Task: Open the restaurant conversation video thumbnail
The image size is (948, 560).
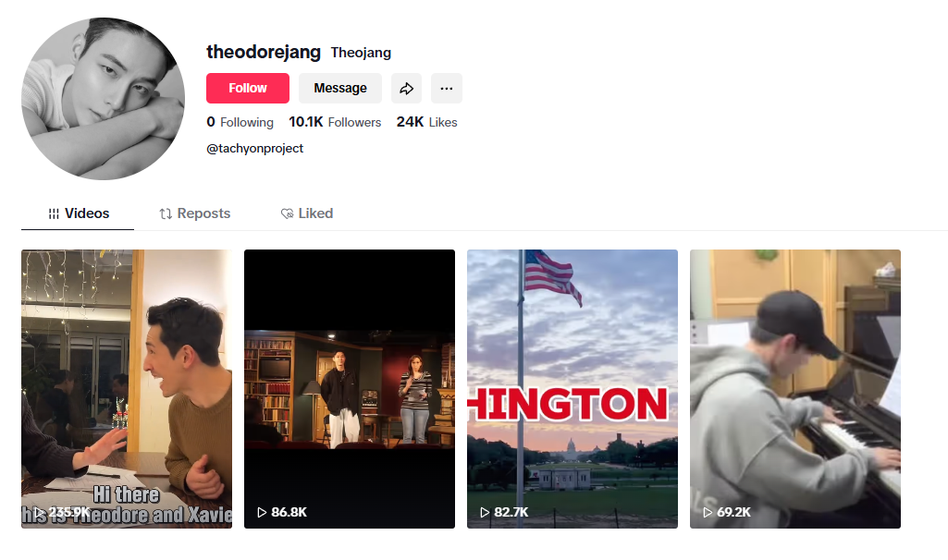Action: pyautogui.click(x=127, y=389)
